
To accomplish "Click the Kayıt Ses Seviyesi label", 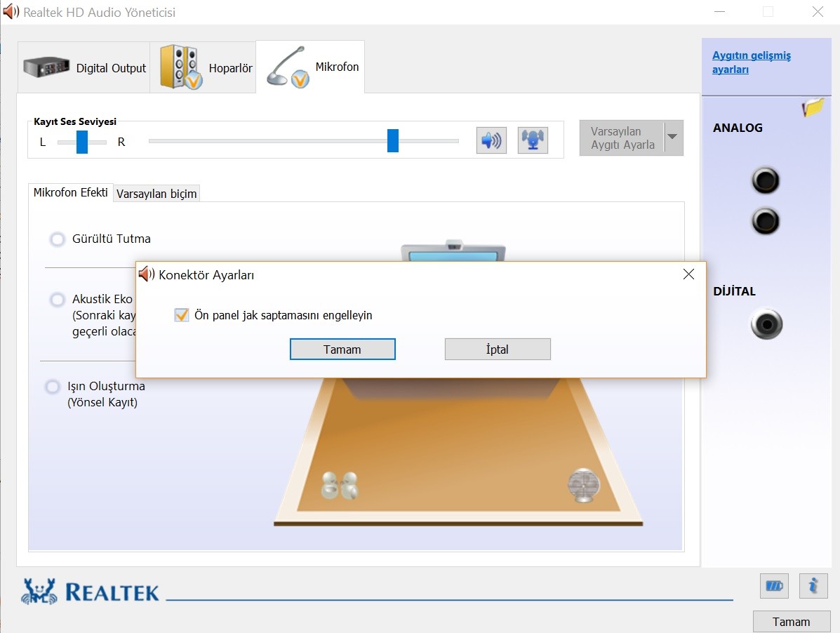I will [x=75, y=121].
